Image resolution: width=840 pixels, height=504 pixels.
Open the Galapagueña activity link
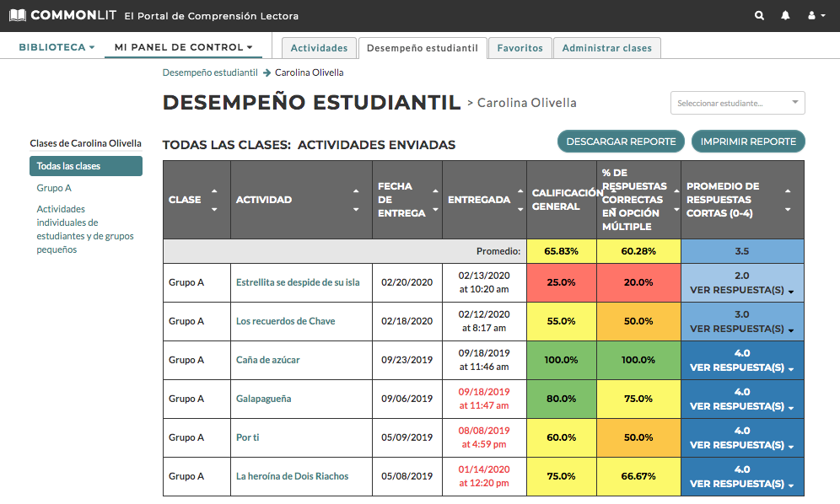click(x=264, y=399)
